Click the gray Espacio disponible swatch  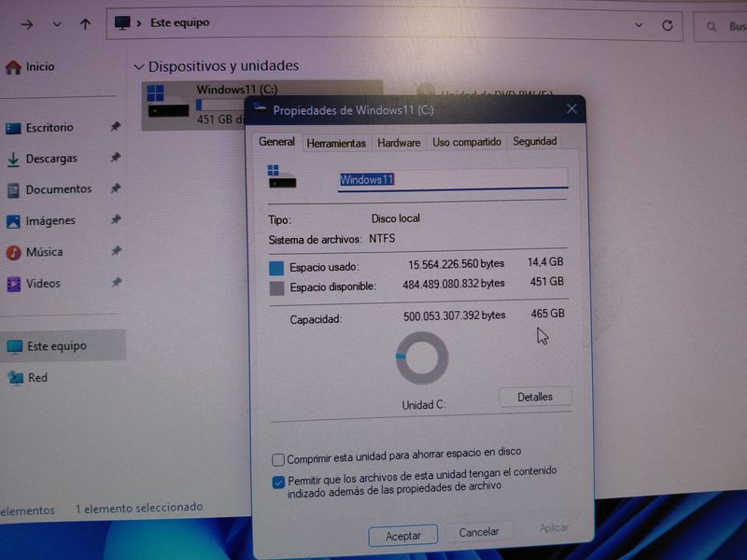276,288
